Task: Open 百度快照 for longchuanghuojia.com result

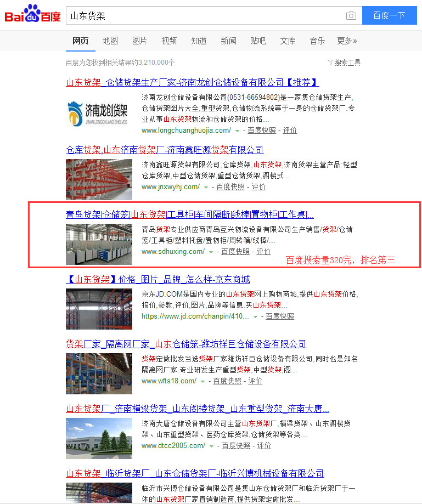Action: (x=262, y=130)
